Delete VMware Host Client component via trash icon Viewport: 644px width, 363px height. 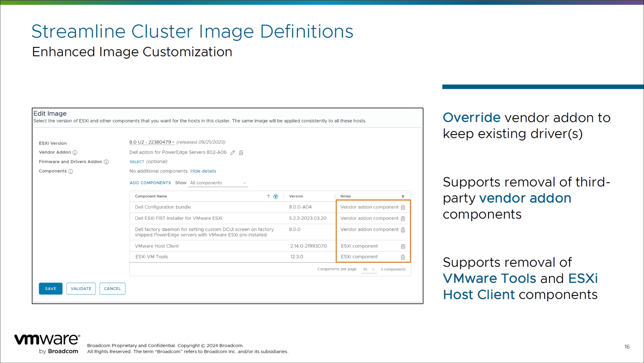point(403,246)
